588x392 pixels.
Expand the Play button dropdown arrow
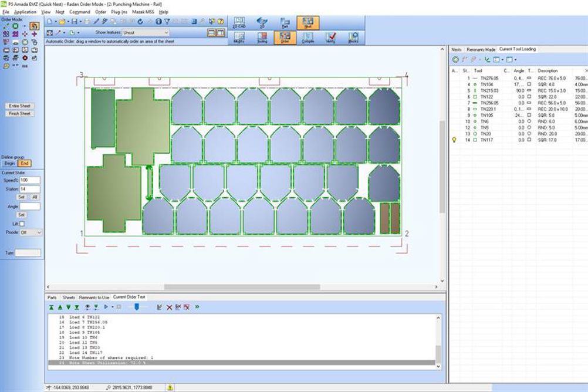tap(112, 307)
